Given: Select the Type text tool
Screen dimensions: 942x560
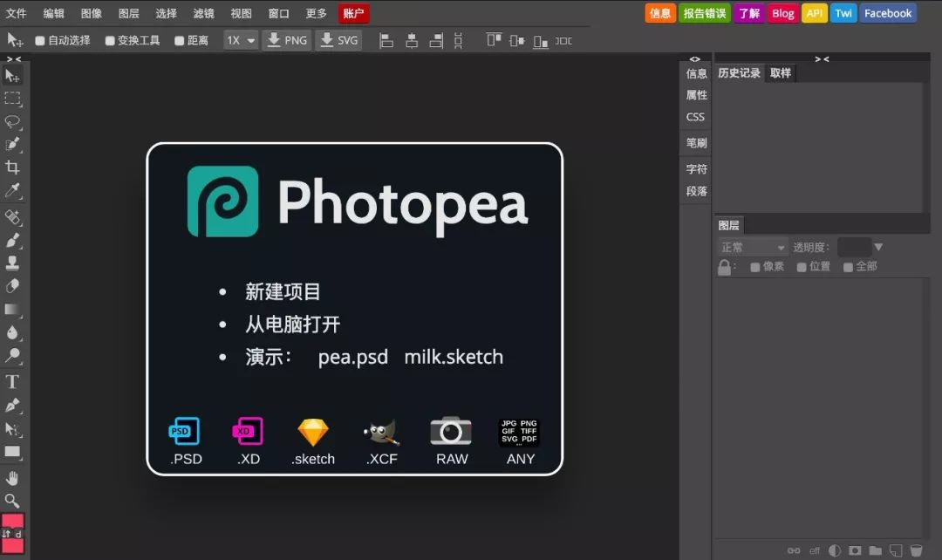Looking at the screenshot, I should pyautogui.click(x=12, y=381).
